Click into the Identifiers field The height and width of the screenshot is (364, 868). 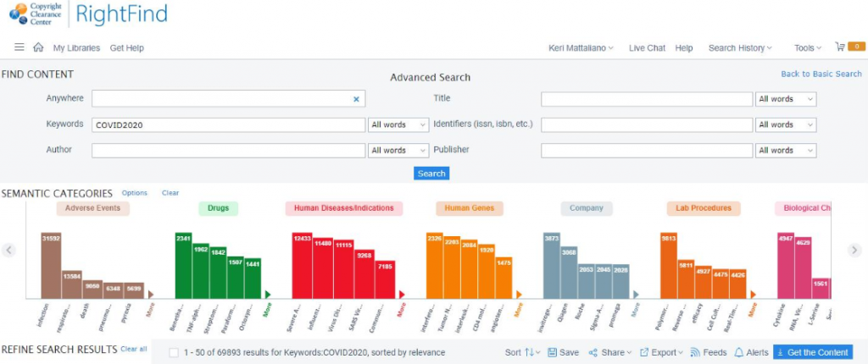click(x=647, y=124)
